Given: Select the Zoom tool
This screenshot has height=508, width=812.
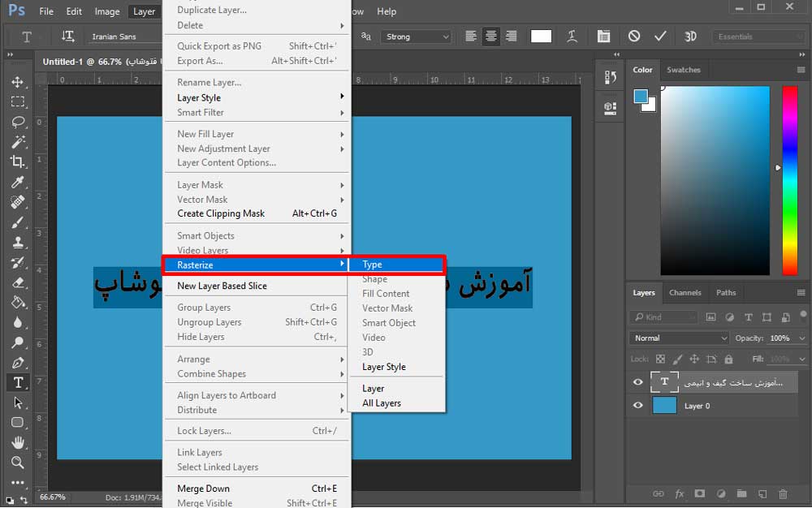Looking at the screenshot, I should point(18,463).
